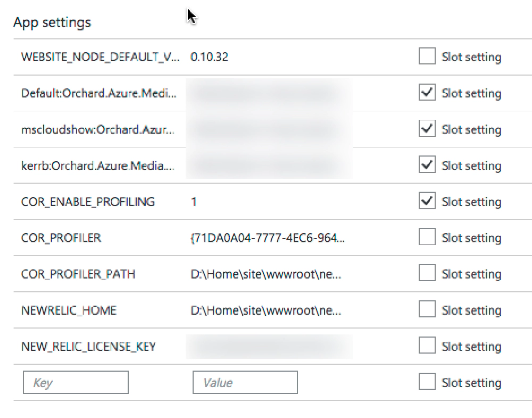Enable Slot setting for COR_PROFILER
Image resolution: width=532 pixels, height=418 pixels.
click(427, 237)
